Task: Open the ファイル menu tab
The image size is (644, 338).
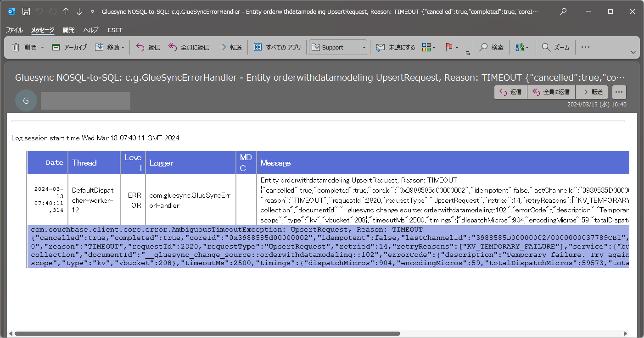Action: point(14,30)
